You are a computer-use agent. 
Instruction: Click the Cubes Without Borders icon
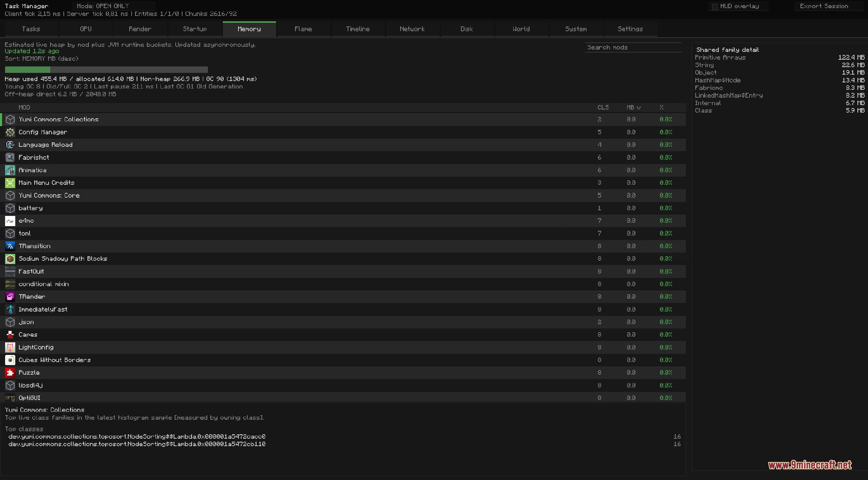pos(10,360)
